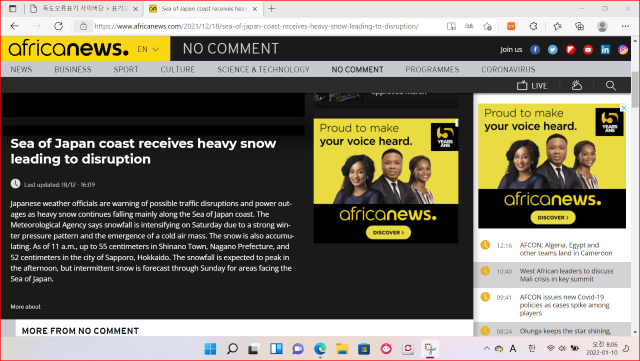
Task: Close the ad in right sidebar
Action: point(623,108)
